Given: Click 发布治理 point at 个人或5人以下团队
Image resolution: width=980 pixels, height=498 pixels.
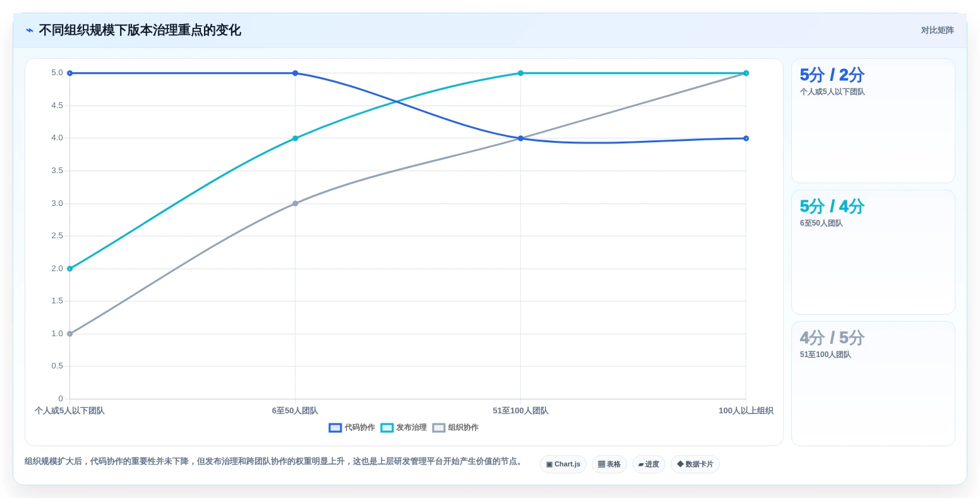Looking at the screenshot, I should pos(69,269).
